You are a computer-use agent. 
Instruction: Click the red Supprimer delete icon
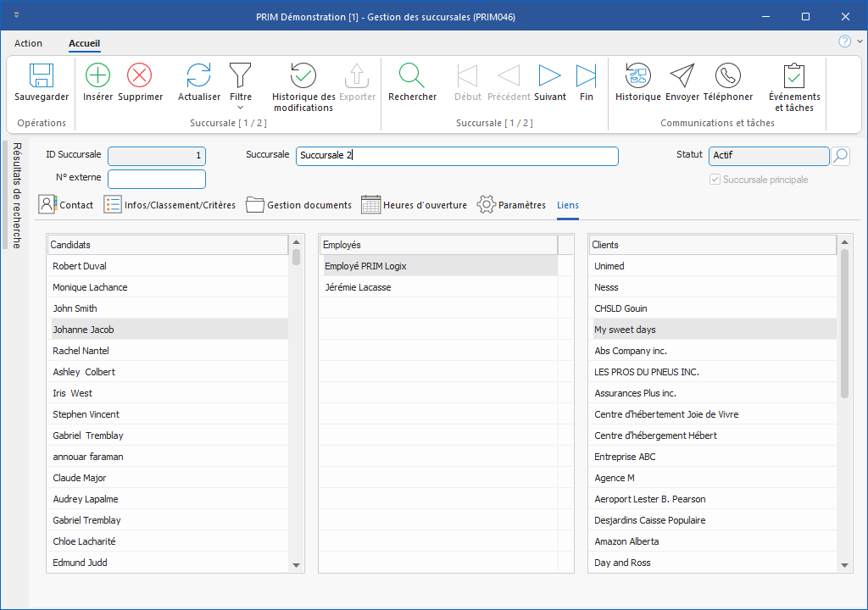click(x=140, y=76)
